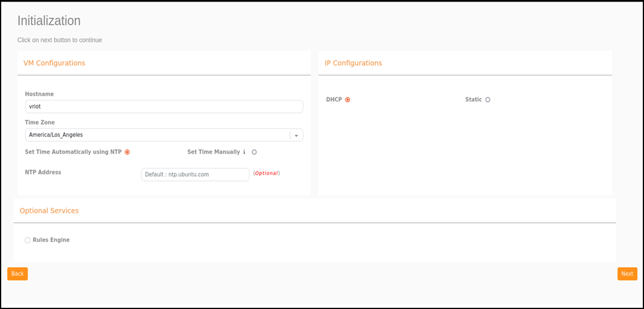Click the Hostname label

(40, 94)
